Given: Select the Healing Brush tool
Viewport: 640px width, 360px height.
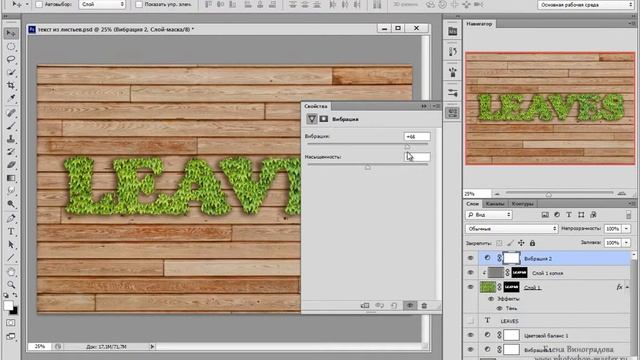Looking at the screenshot, I should pyautogui.click(x=11, y=113).
